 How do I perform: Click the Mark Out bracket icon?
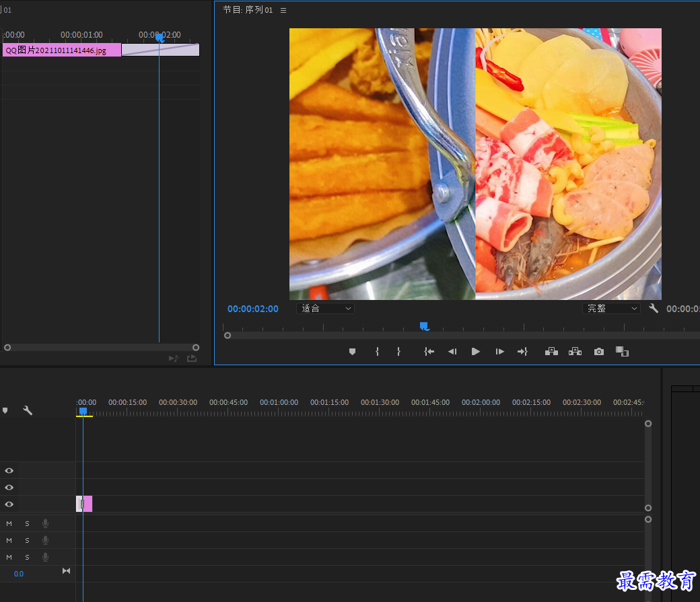[x=398, y=352]
